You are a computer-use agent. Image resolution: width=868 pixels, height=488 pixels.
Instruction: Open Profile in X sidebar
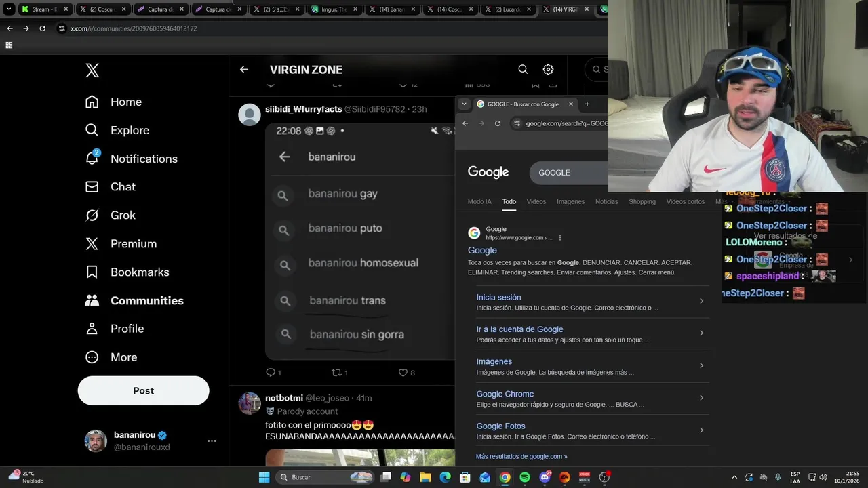click(x=114, y=329)
